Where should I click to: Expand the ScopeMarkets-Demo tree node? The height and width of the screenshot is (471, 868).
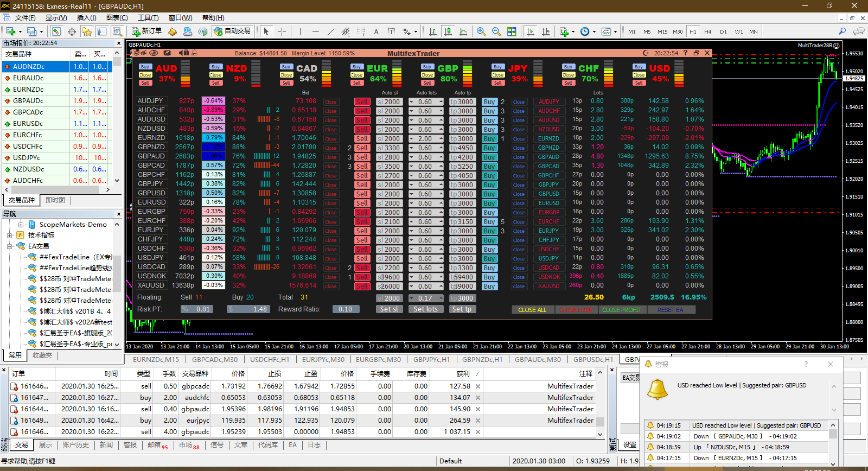[21, 225]
